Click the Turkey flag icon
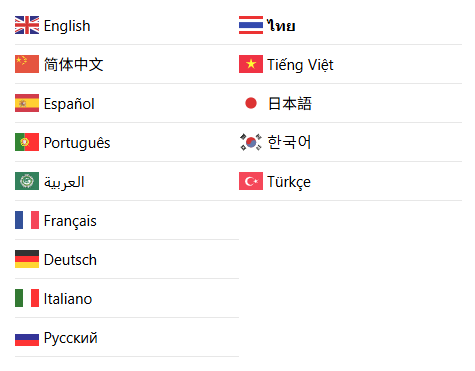 click(251, 181)
